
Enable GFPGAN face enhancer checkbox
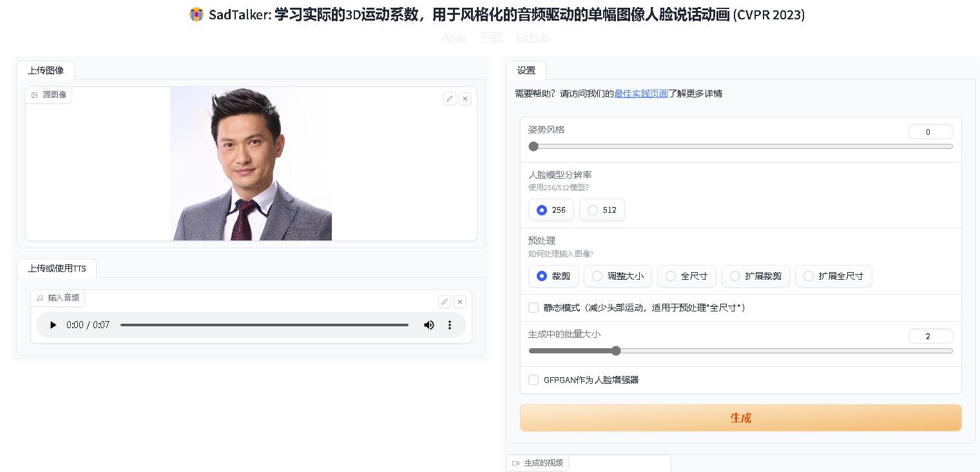[533, 380]
